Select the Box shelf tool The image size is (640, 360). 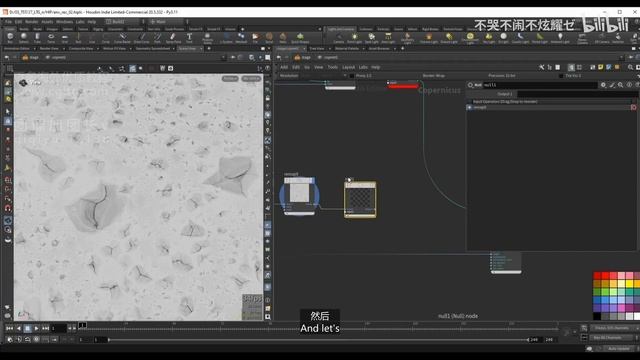(x=10, y=38)
